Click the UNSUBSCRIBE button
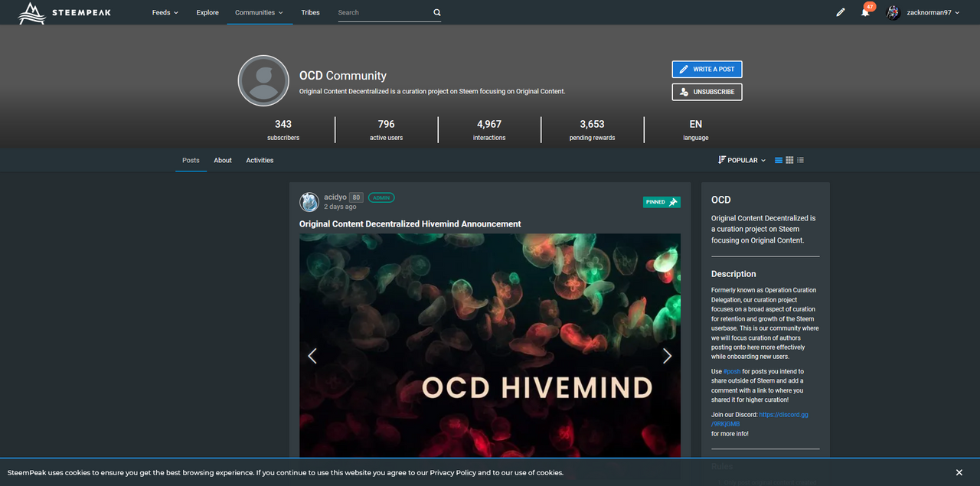Screen dimensions: 980x486 point(707,92)
